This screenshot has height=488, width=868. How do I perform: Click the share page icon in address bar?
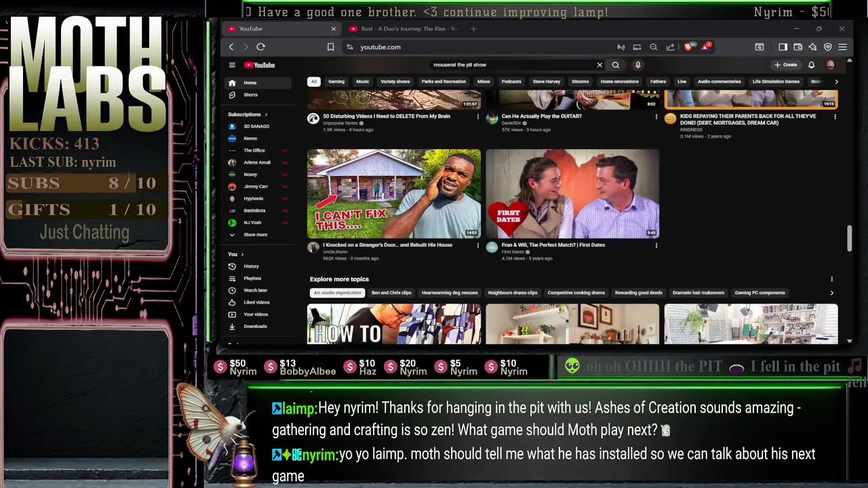pos(670,47)
